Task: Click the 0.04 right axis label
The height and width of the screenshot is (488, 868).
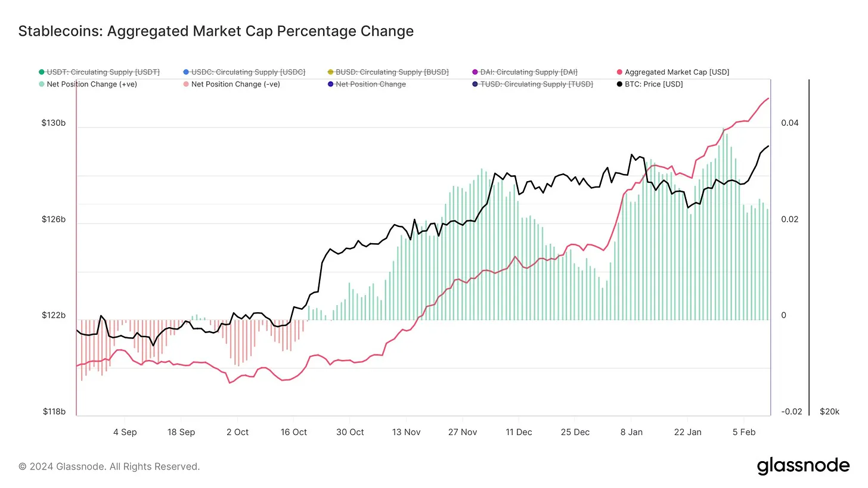Action: pyautogui.click(x=789, y=123)
